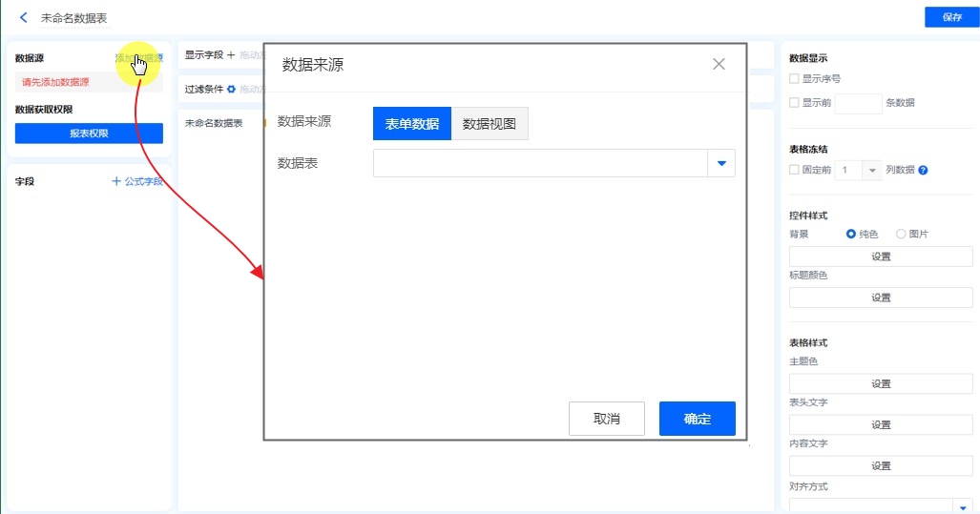This screenshot has width=980, height=514.
Task: Add a formula field via + 公式字段
Action: tap(136, 181)
